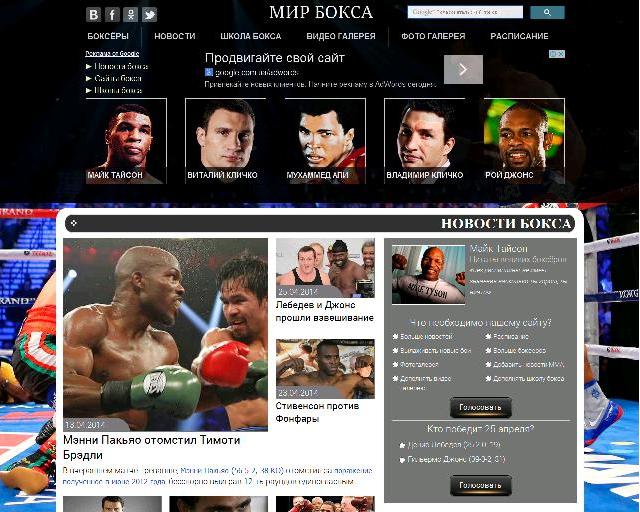The height and width of the screenshot is (512, 640).
Task: Focus the Google search input field
Action: tap(465, 12)
